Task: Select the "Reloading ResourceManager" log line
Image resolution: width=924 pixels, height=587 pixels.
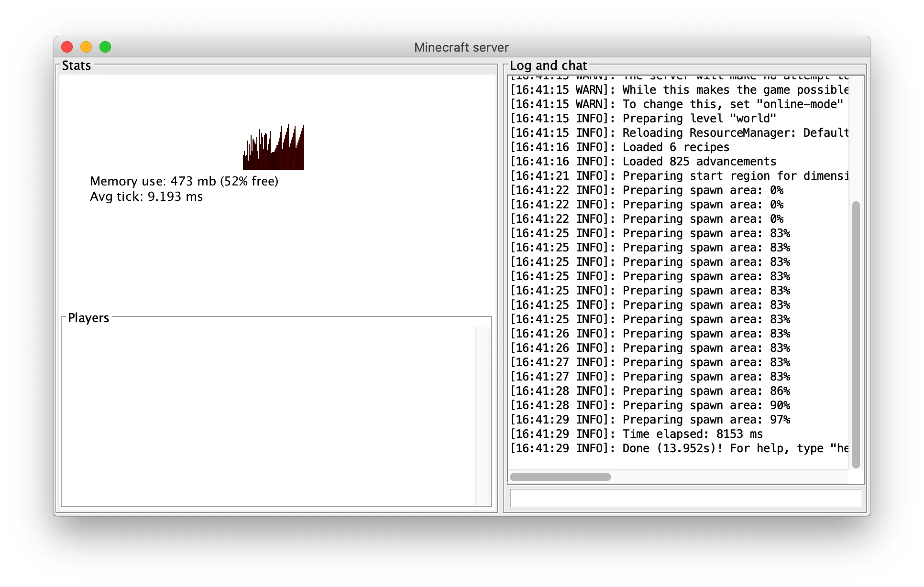Action: click(680, 133)
